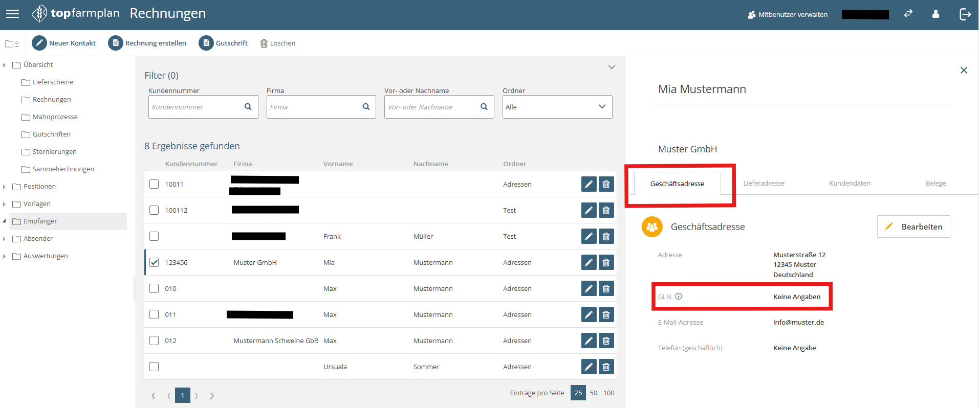Click the Kundennummer filter input

tap(203, 107)
